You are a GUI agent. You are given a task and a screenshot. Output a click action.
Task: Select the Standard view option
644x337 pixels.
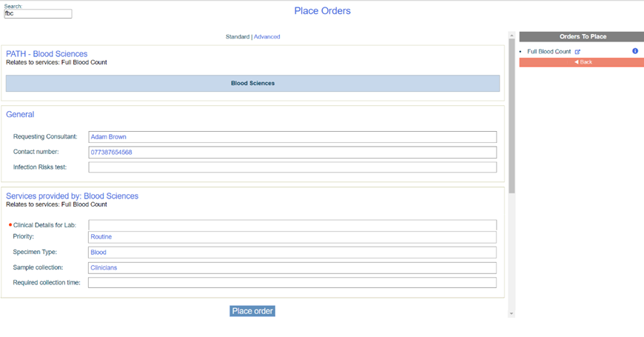click(237, 36)
